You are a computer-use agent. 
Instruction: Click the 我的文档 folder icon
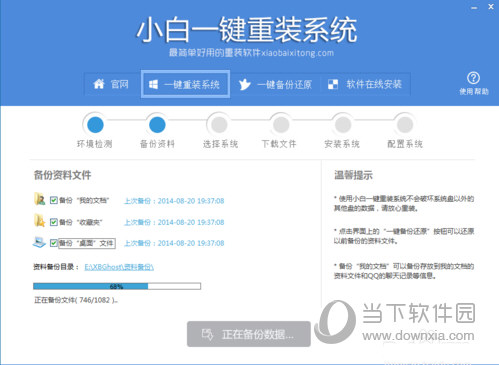tap(40, 199)
